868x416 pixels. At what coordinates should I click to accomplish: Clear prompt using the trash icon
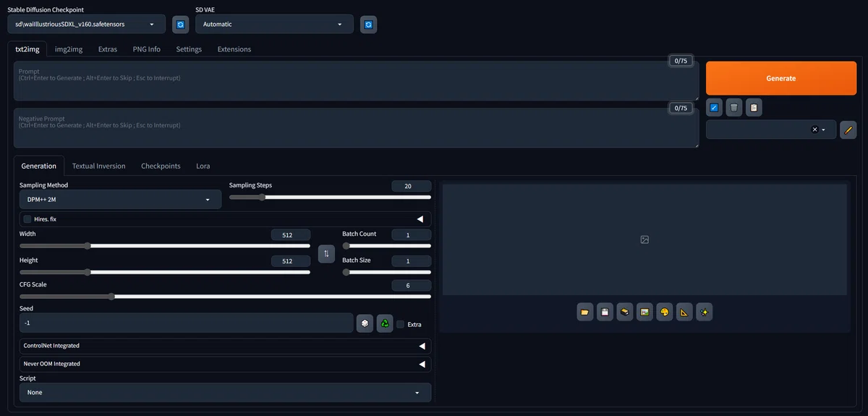tap(734, 108)
